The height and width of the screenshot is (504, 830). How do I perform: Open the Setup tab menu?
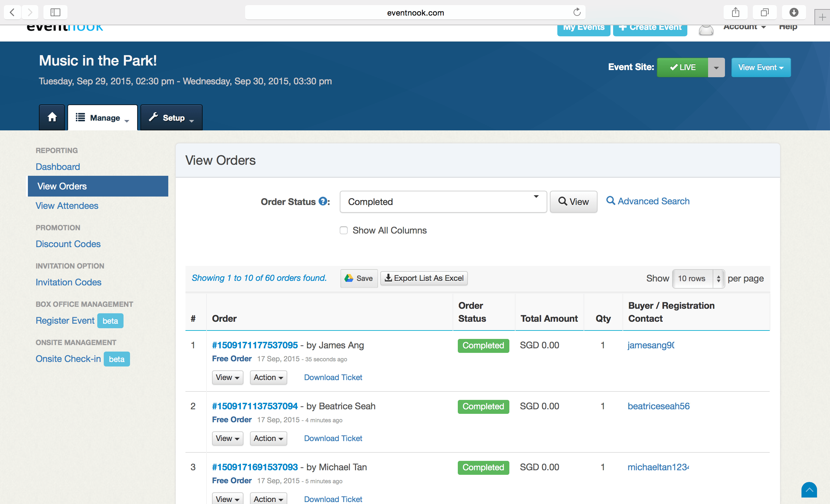(x=171, y=117)
